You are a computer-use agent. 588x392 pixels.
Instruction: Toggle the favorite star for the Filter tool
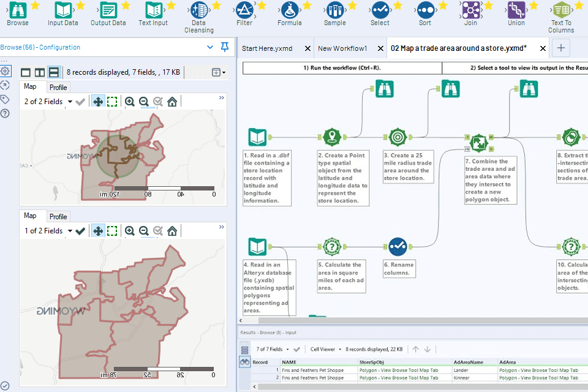click(262, 6)
